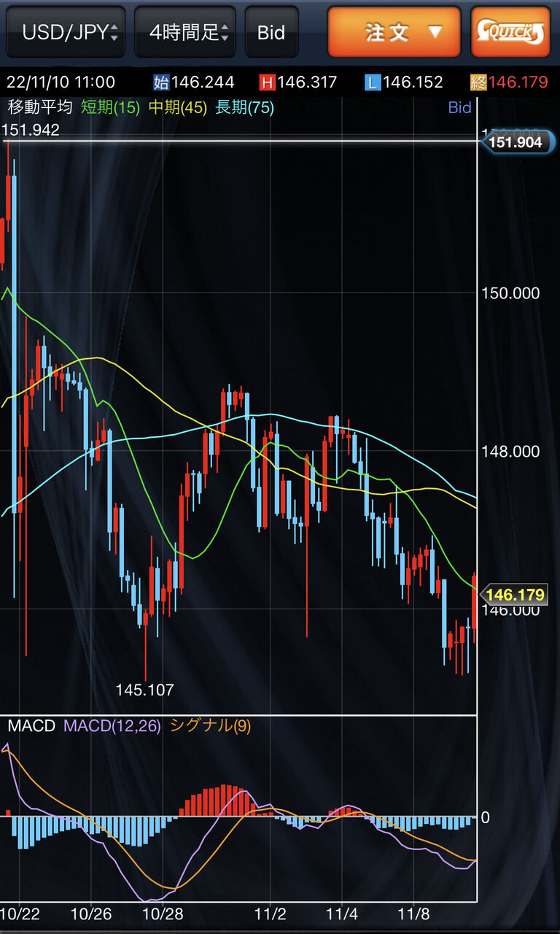Select the 始 open price icon

pos(161,82)
